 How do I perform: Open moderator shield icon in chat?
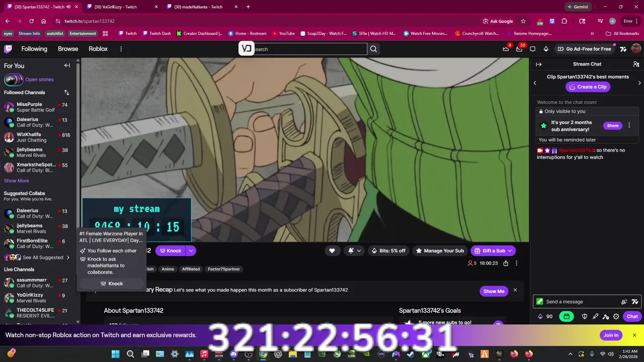click(x=585, y=316)
